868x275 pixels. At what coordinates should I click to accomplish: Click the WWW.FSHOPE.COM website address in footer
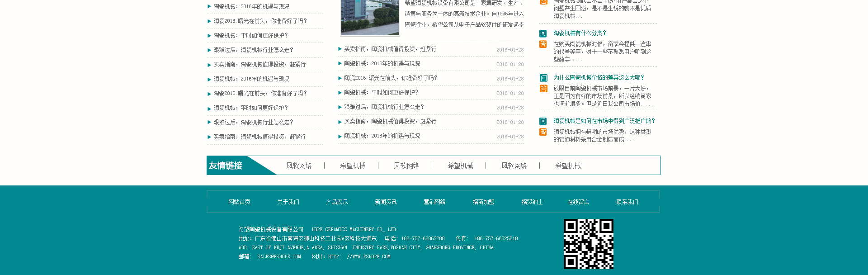pyautogui.click(x=368, y=256)
